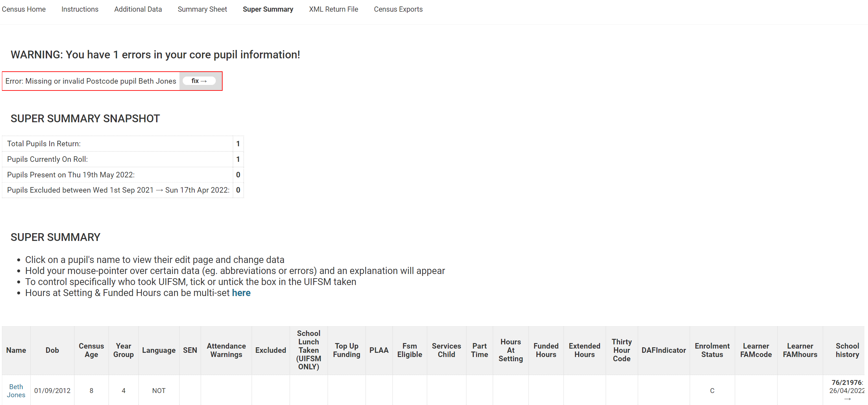Open the Summary Sheet tab
The width and height of the screenshot is (868, 405).
(202, 9)
